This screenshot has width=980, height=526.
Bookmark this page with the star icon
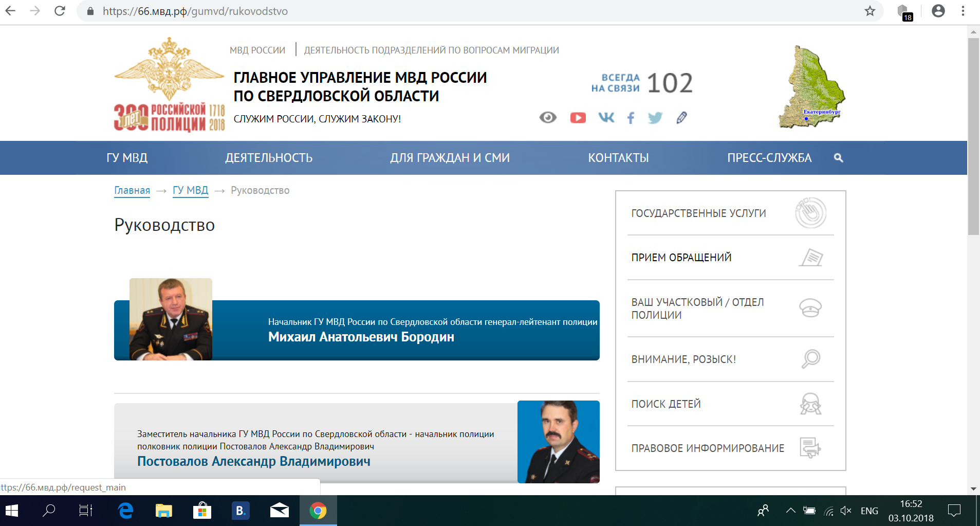click(870, 11)
